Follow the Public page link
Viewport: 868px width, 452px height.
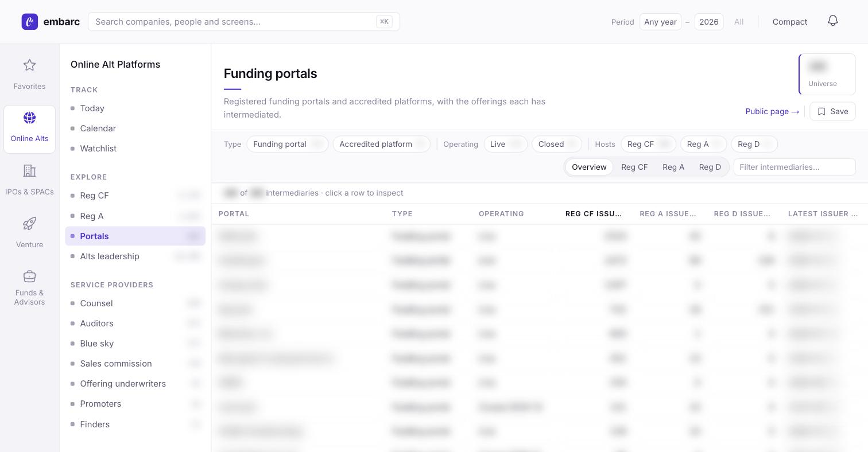pos(772,111)
